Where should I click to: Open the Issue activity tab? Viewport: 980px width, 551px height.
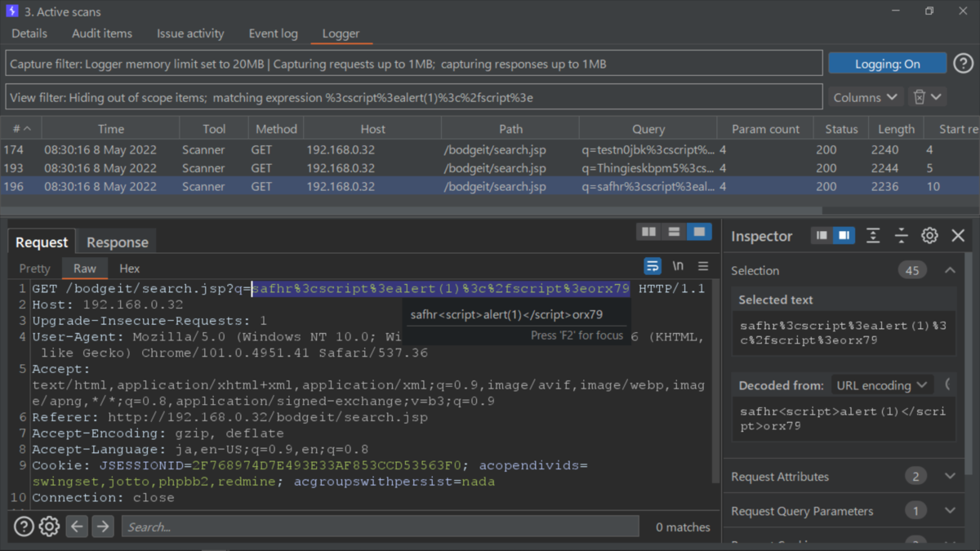coord(190,33)
